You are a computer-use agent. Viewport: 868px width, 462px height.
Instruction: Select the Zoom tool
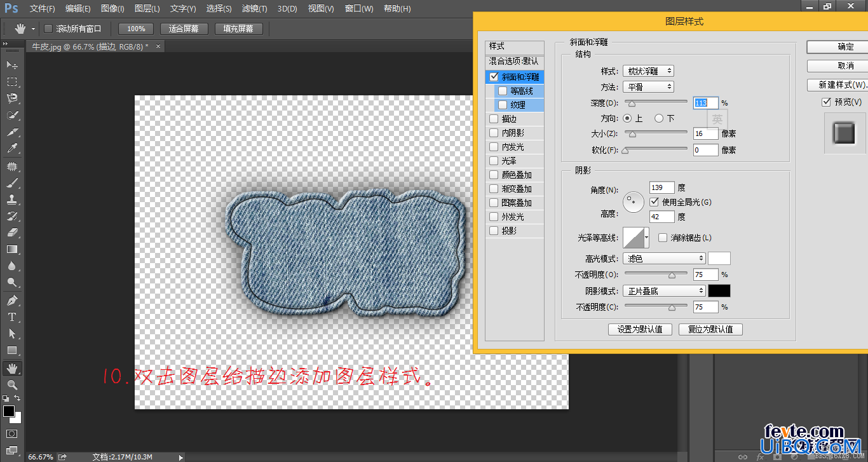point(12,384)
